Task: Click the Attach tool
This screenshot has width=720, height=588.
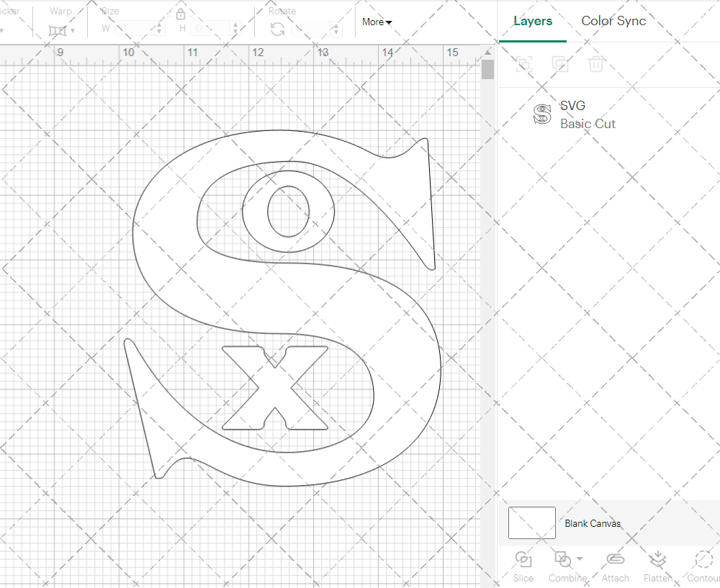Action: [616, 567]
